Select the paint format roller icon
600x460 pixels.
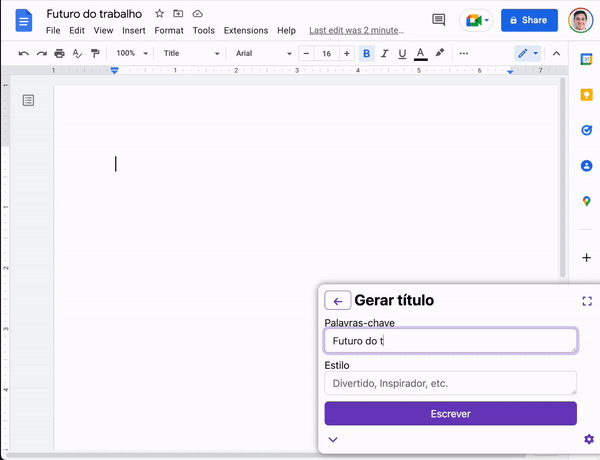click(x=95, y=53)
